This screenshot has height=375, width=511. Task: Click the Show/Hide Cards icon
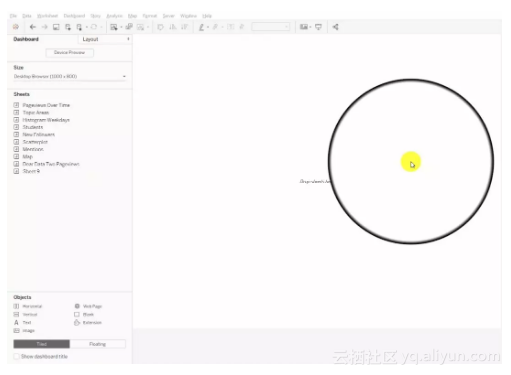[x=303, y=27]
